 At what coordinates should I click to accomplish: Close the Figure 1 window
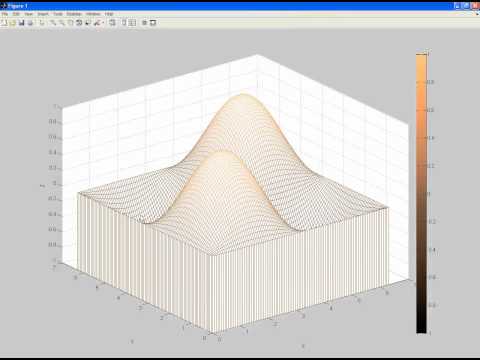pos(475,6)
